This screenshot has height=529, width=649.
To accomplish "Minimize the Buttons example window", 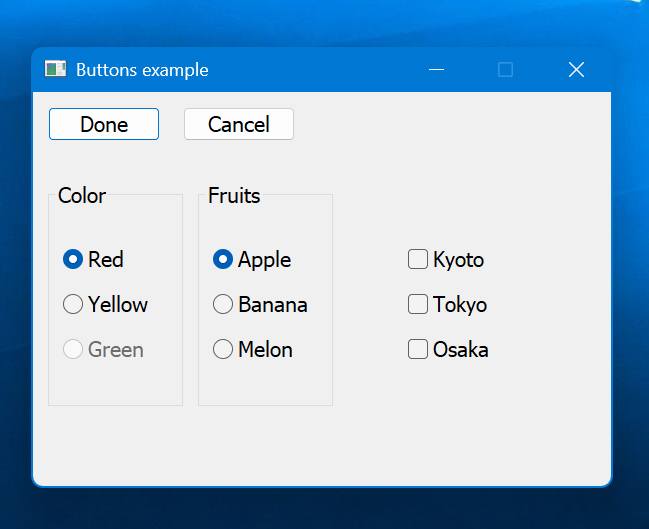I will click(436, 70).
